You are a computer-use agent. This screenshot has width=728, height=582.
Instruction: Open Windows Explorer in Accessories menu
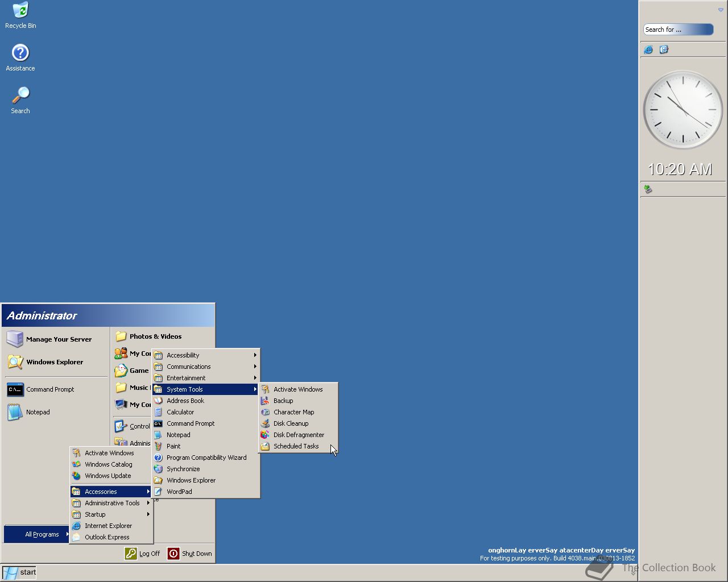[x=206, y=480]
